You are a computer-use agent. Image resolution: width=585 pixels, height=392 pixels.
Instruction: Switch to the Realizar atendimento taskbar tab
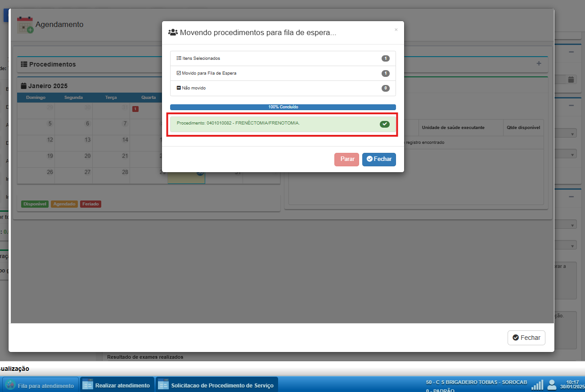(x=117, y=385)
